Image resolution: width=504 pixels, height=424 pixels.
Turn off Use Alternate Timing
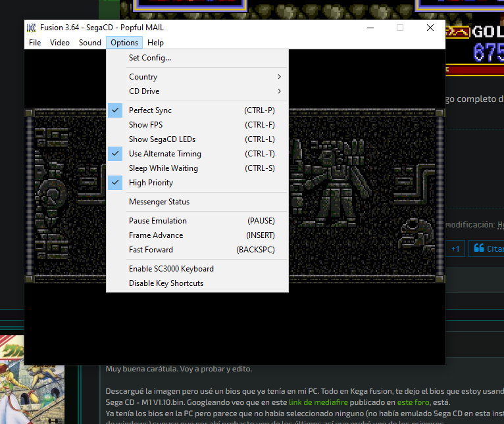pos(197,154)
